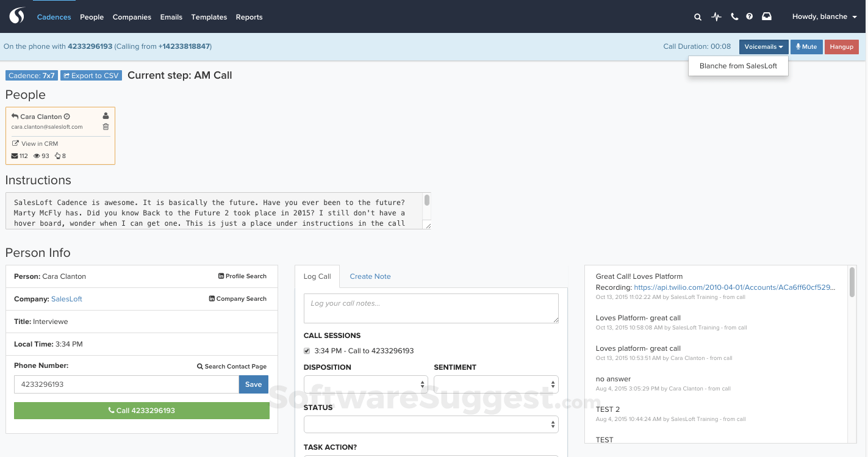Open the Emails menu item

[171, 17]
